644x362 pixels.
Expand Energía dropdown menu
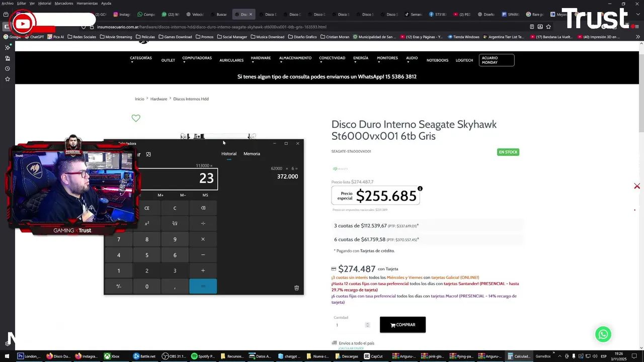(x=361, y=60)
